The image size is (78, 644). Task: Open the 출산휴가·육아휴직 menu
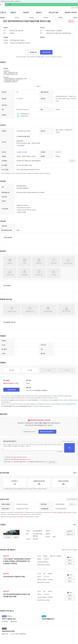(x=71, y=12)
